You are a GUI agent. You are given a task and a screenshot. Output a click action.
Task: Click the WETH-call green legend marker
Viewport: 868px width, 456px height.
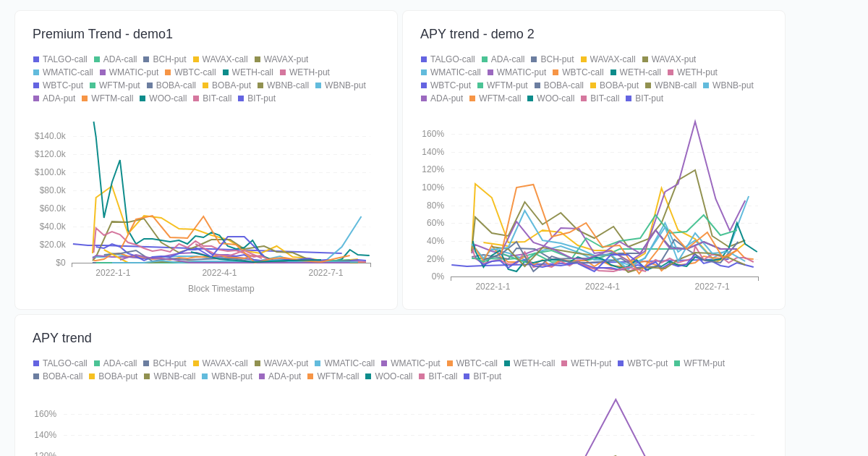tap(226, 72)
